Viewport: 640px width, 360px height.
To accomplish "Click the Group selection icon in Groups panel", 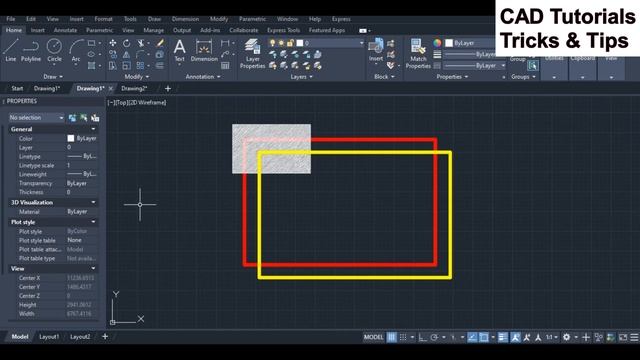I will pyautogui.click(x=533, y=65).
